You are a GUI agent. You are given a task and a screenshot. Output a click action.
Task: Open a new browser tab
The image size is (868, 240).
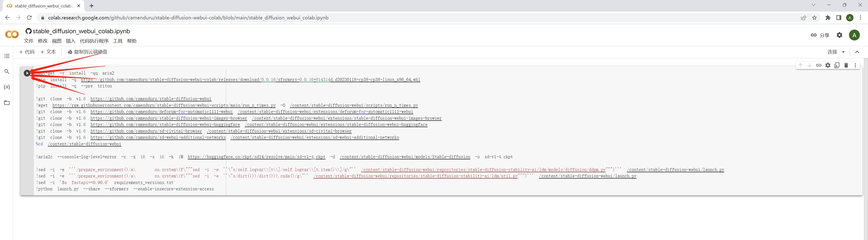click(92, 6)
